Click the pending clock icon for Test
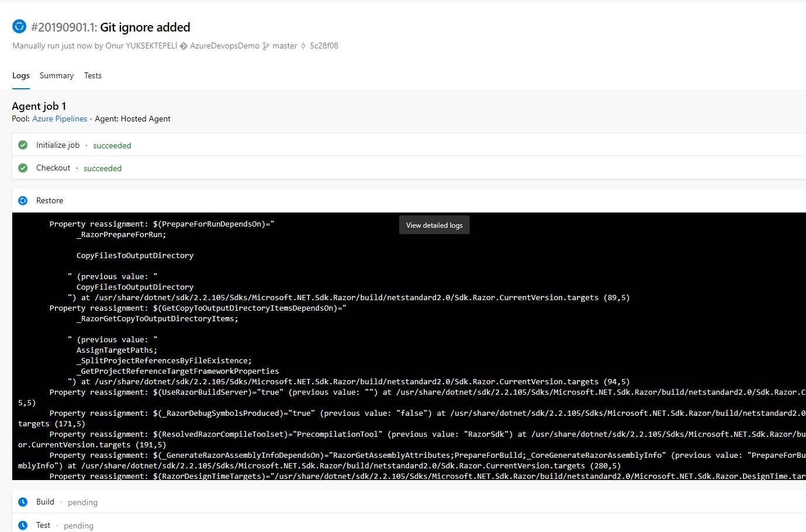806x532 pixels. pyautogui.click(x=23, y=525)
